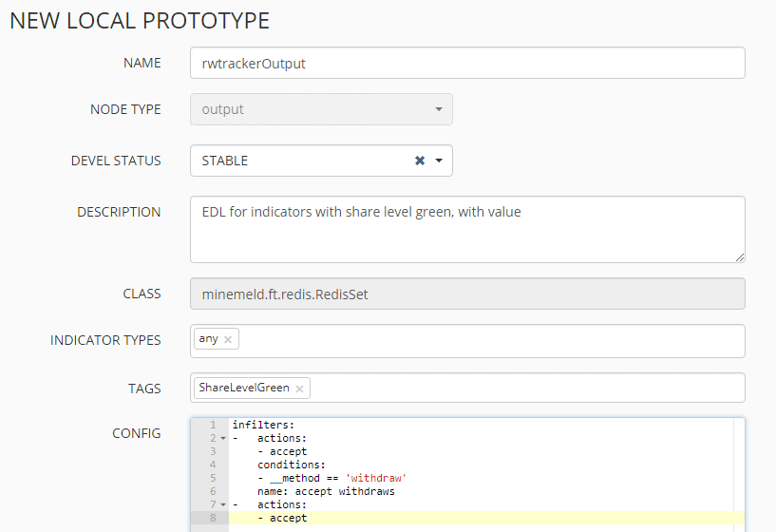Remove the ShareLevelGreen tag
776x532 pixels.
(300, 389)
